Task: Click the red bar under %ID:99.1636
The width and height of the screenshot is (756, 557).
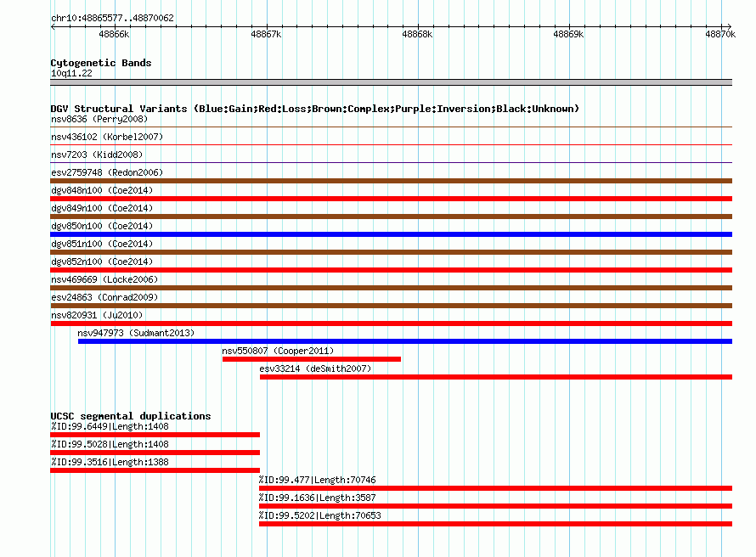Action: pos(495,506)
